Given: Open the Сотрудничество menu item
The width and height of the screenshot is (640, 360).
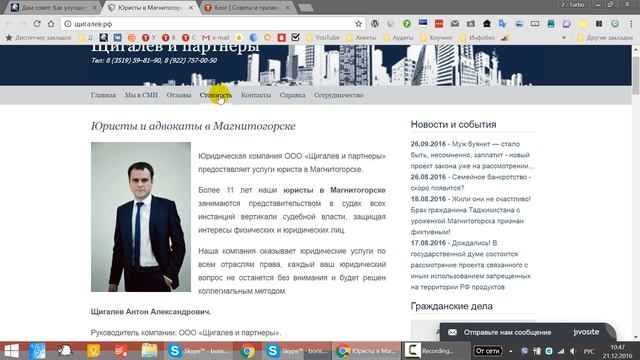Looking at the screenshot, I should (339, 95).
